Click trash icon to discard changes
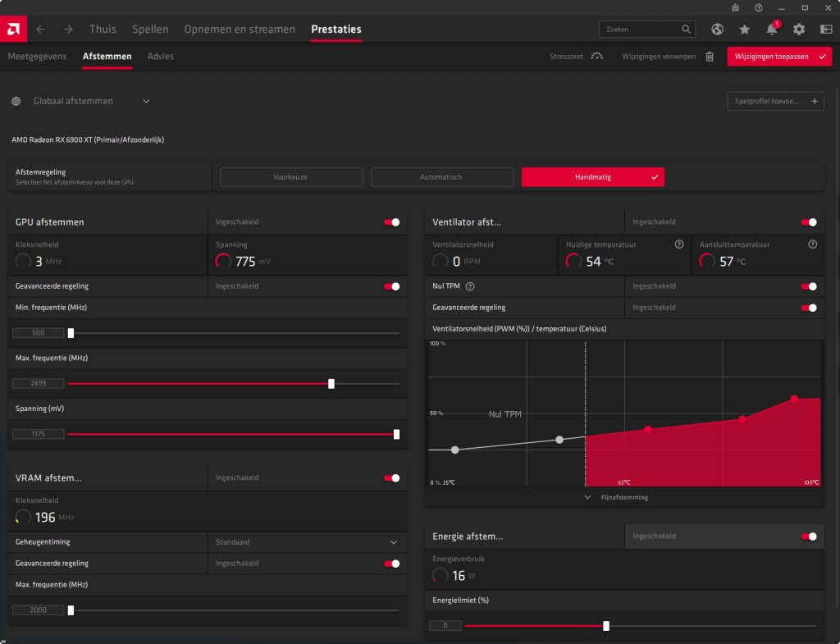 pyautogui.click(x=710, y=57)
